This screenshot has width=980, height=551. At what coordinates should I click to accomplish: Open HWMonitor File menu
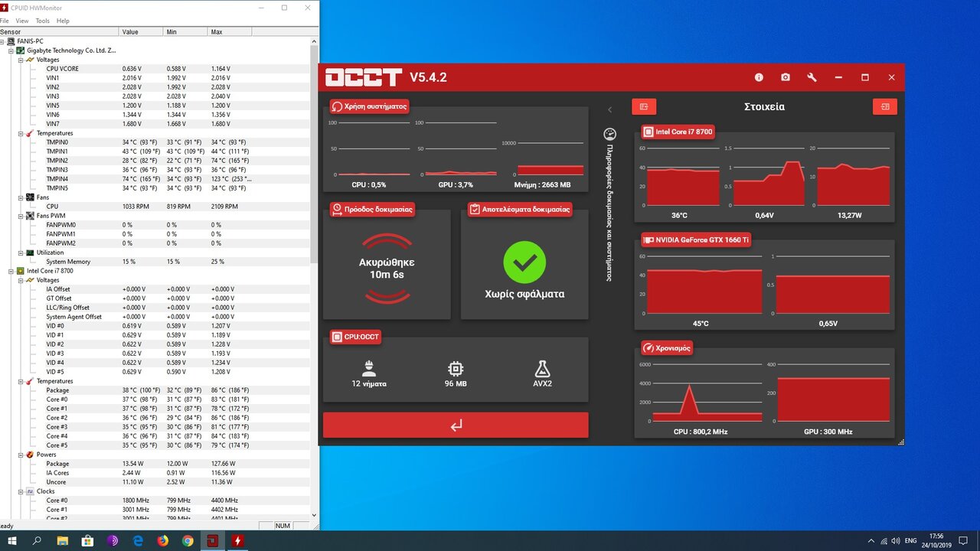pos(5,21)
